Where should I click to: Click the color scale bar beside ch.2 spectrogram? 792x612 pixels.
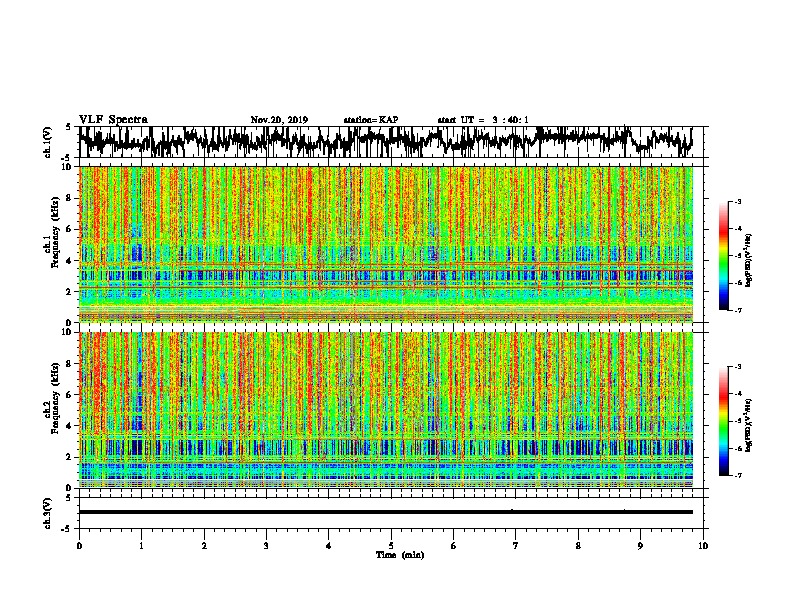(723, 421)
